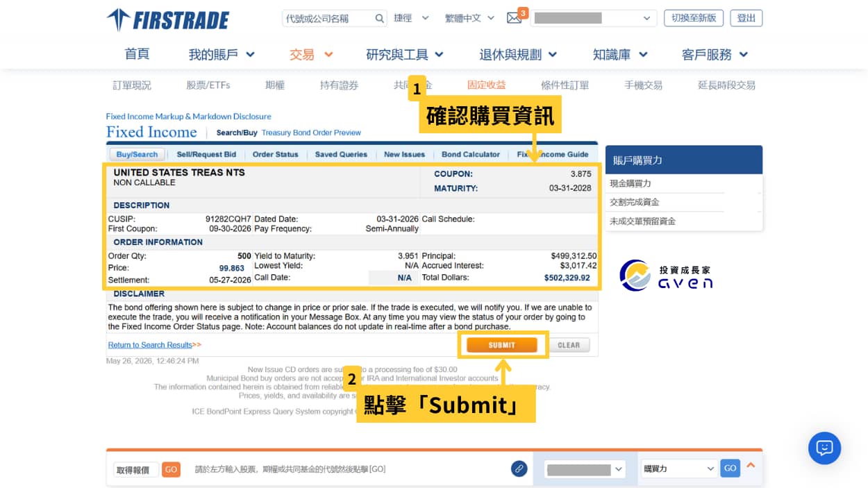Expand the 捷徑 shortcuts dropdown
The image size is (868, 488).
point(411,18)
